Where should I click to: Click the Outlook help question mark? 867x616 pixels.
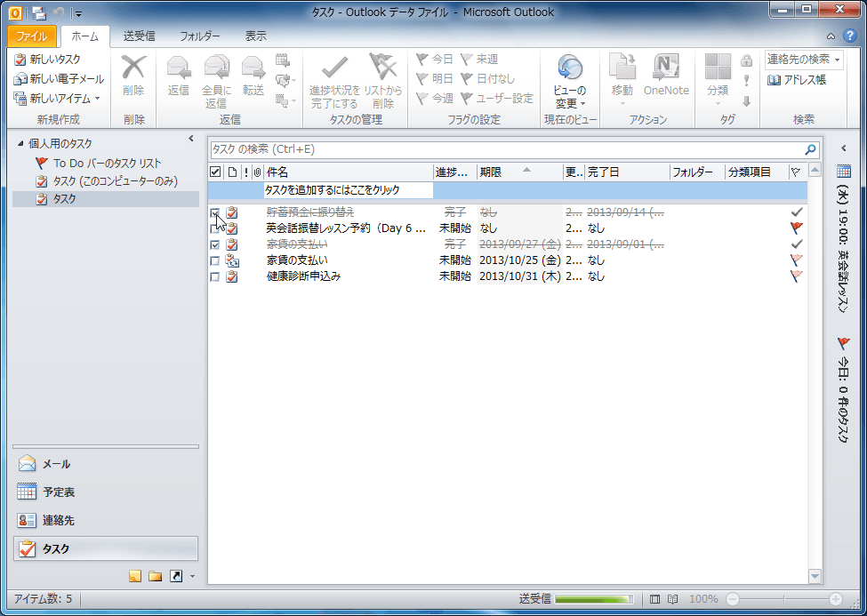point(850,36)
